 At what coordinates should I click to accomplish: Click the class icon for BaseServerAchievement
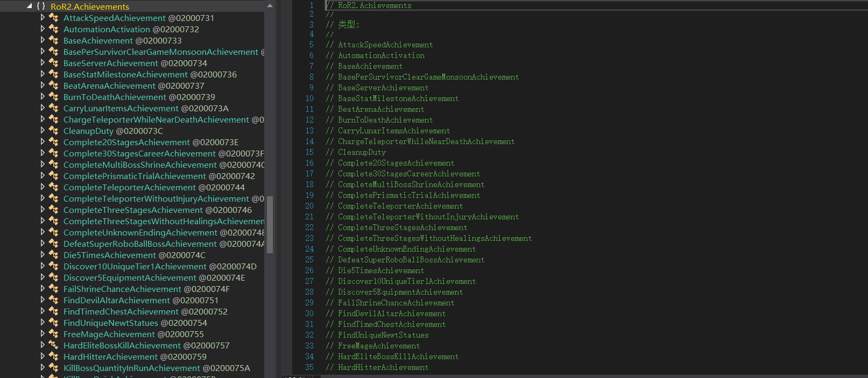pos(53,63)
